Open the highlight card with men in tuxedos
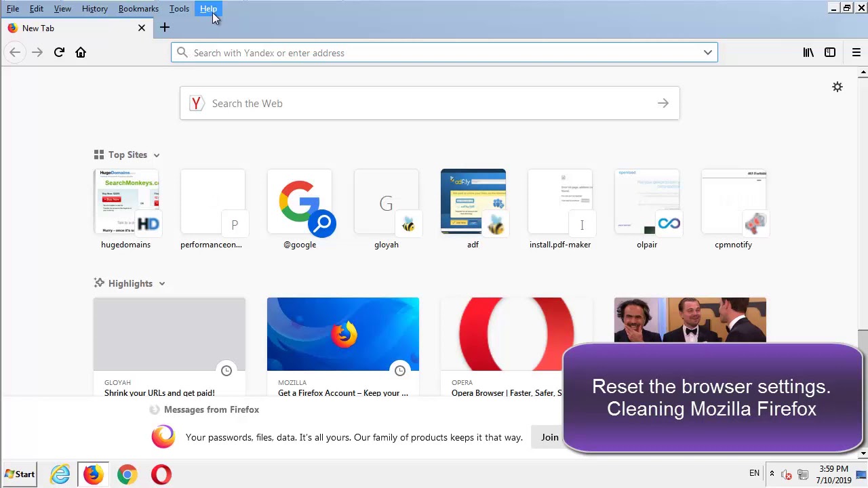Screen dimensions: 868x488 click(x=690, y=320)
